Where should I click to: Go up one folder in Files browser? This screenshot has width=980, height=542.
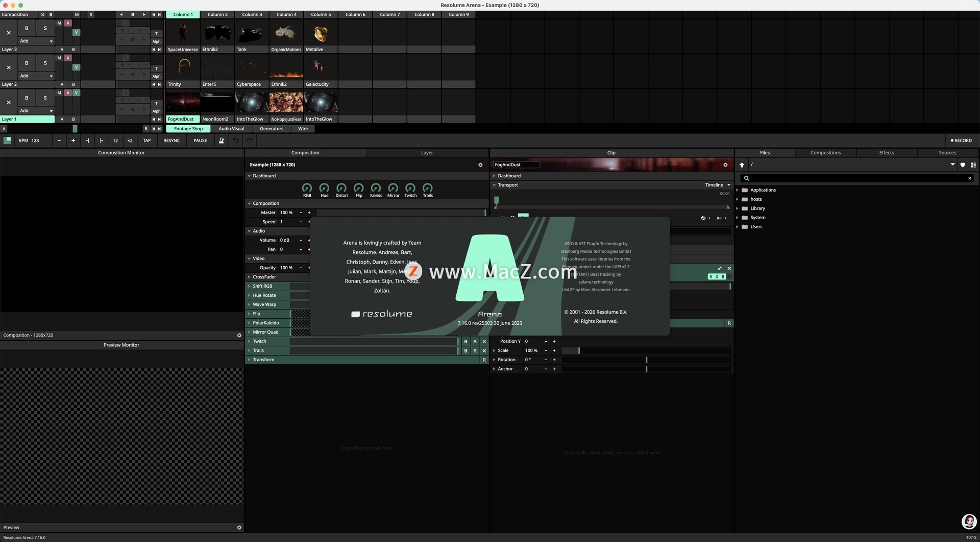coord(742,165)
